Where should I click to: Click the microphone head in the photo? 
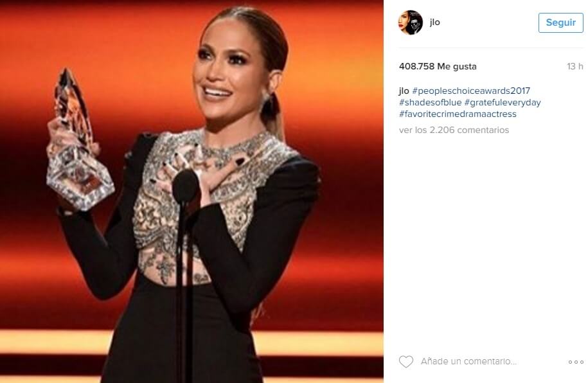185,186
